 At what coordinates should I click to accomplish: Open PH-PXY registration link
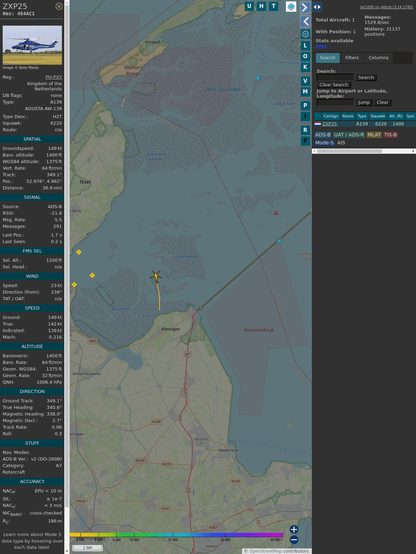pos(53,77)
